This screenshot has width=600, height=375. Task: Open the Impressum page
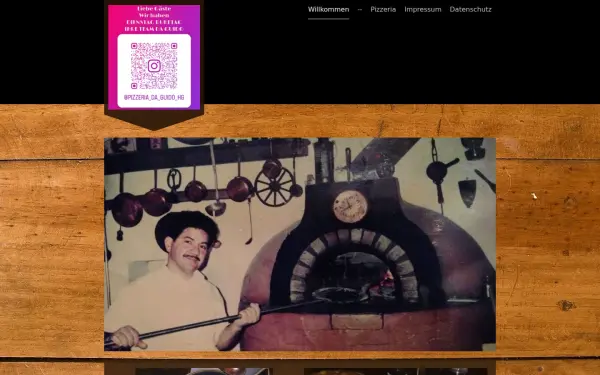click(x=423, y=10)
